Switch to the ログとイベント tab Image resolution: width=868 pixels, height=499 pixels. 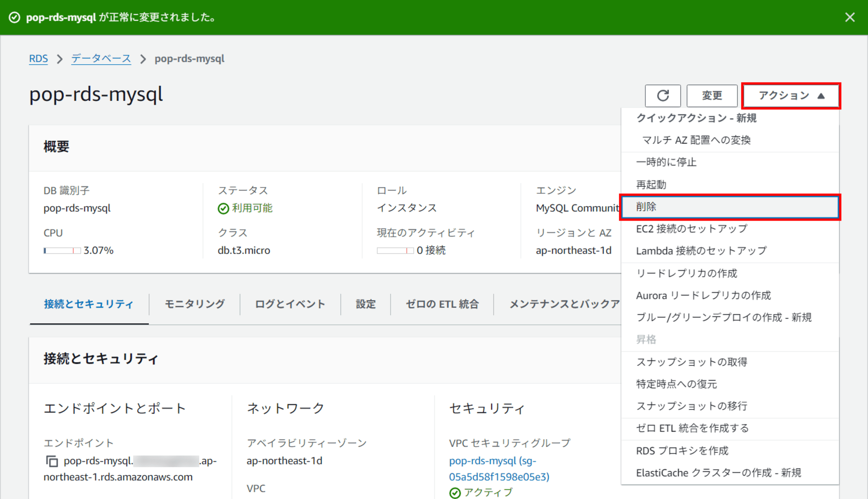(290, 304)
